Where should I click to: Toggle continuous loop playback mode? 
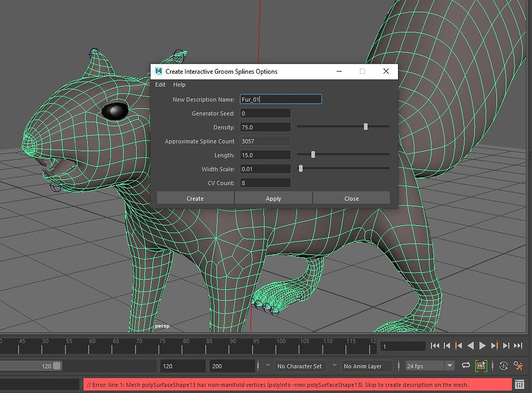click(x=466, y=366)
